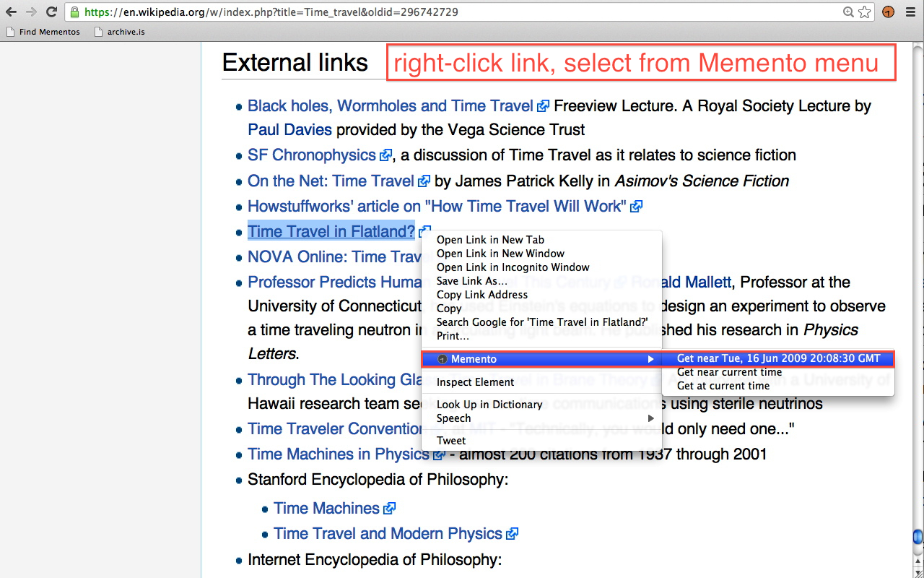924x578 pixels.
Task: Choose Get near current time
Action: pos(729,372)
